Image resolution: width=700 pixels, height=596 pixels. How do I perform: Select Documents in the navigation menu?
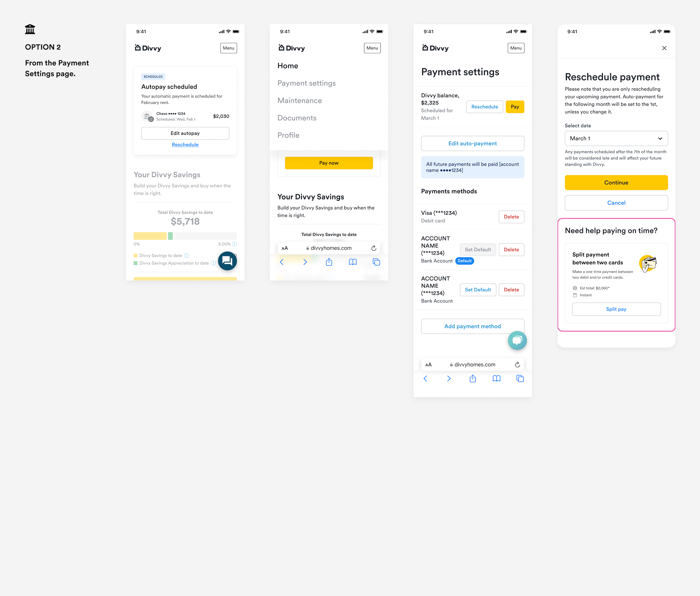click(x=297, y=118)
